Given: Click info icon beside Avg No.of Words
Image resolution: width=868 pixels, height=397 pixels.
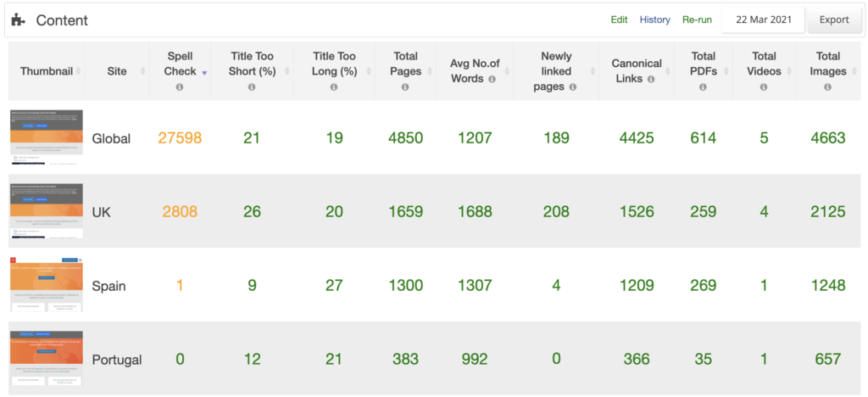Looking at the screenshot, I should [x=492, y=79].
